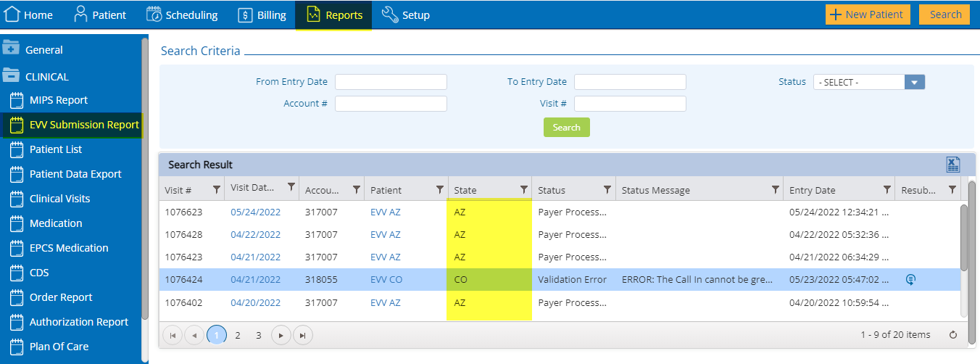
Task: Go to first page of results
Action: click(x=173, y=335)
